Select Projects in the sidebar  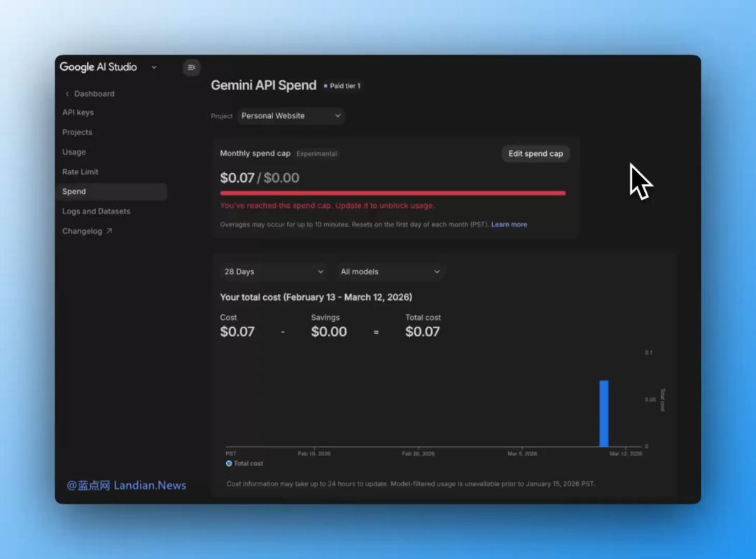77,132
